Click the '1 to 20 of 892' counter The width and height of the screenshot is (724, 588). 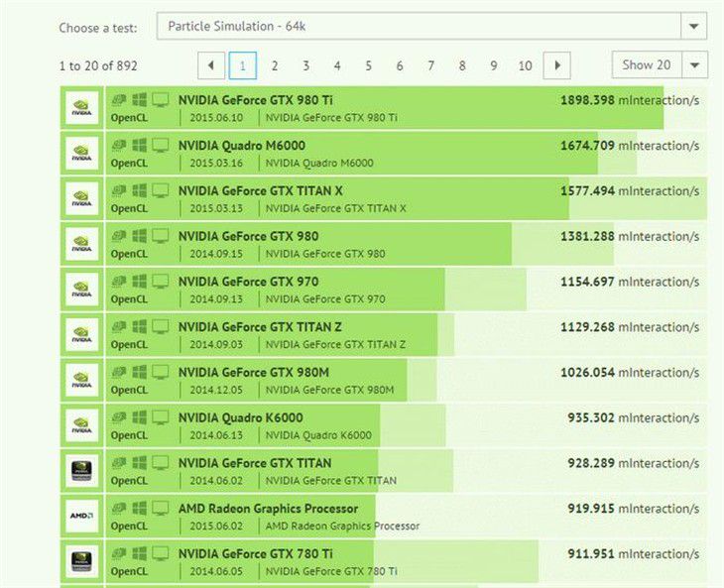click(98, 66)
